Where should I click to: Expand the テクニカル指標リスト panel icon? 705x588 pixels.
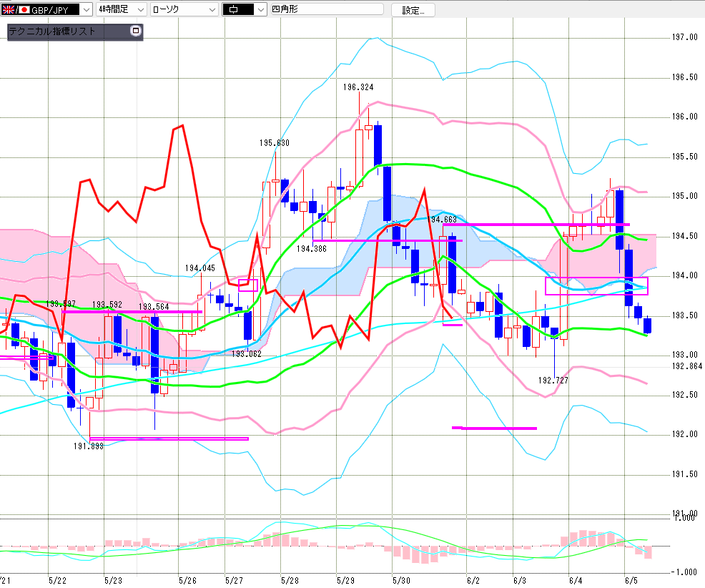click(x=136, y=31)
